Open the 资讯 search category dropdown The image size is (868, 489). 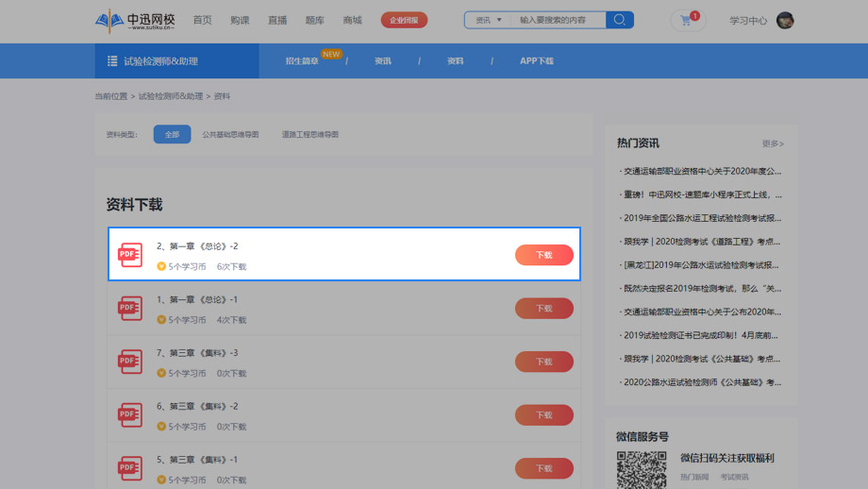(x=488, y=20)
